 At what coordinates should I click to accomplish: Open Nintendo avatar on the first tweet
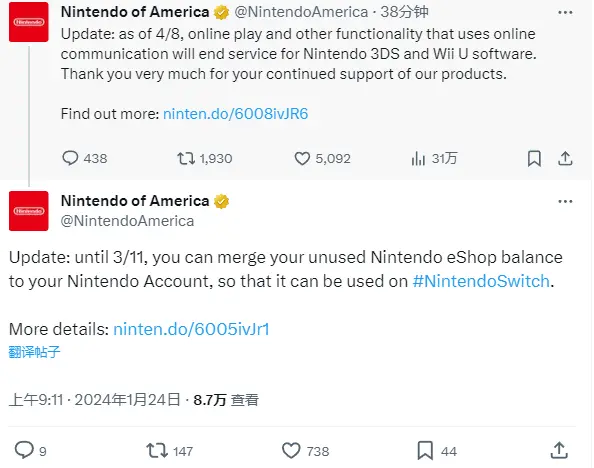29,22
